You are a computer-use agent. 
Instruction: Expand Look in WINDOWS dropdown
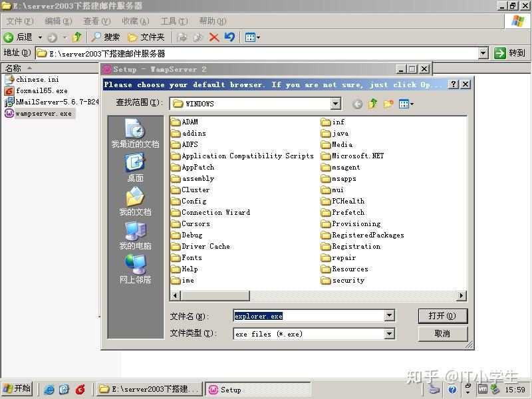point(336,104)
